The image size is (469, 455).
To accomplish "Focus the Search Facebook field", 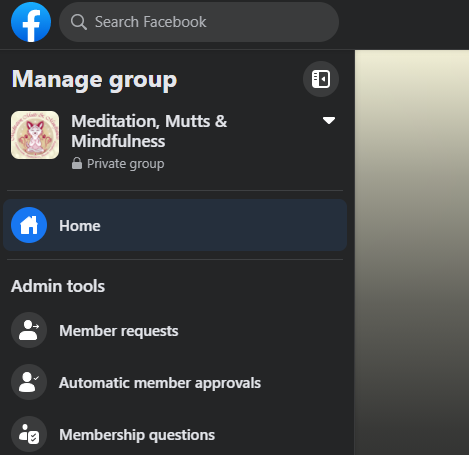I will pos(199,22).
